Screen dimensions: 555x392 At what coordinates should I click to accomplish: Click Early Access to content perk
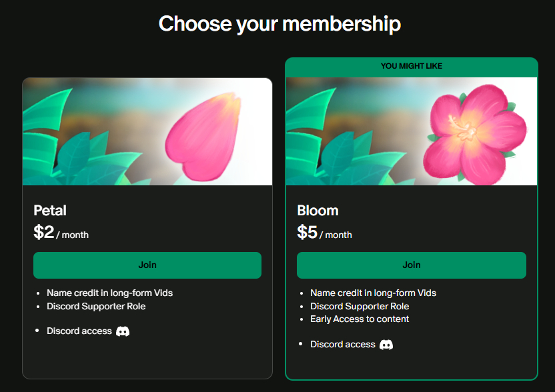[360, 319]
